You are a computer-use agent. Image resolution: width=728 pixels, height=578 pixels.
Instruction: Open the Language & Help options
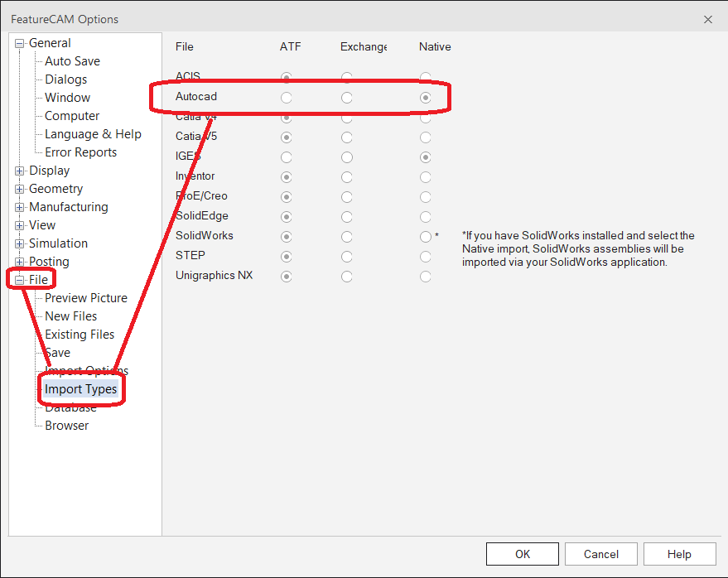(x=91, y=133)
